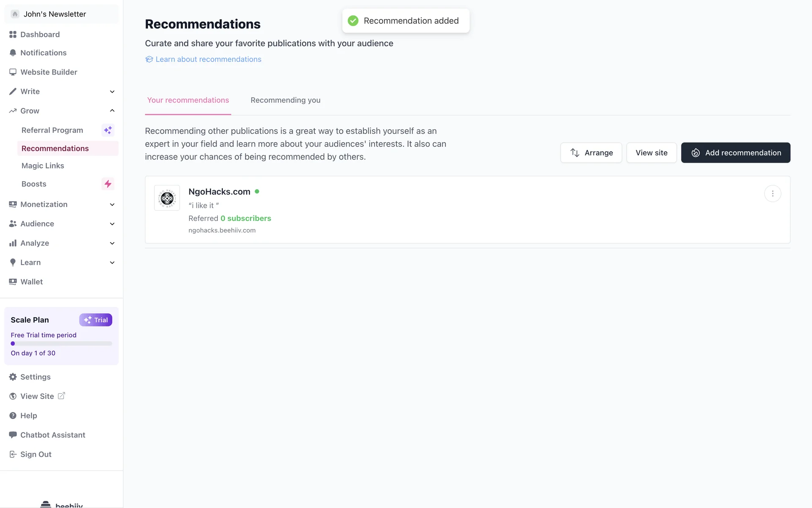Screen dimensions: 812x508
Task: Click the Settings gear icon
Action: [13, 377]
